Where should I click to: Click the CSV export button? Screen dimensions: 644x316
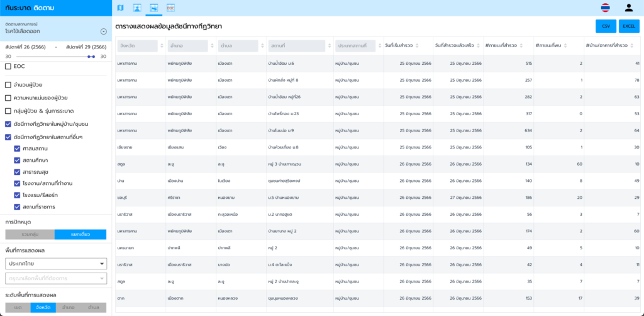606,26
